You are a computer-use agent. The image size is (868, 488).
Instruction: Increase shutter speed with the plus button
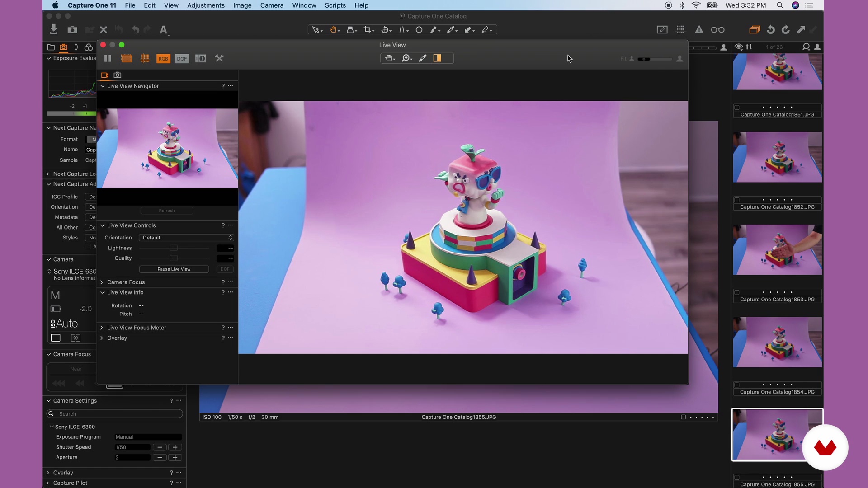click(x=175, y=447)
